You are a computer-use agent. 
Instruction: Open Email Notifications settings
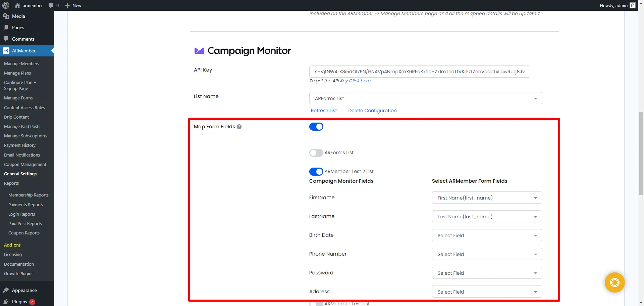point(22,155)
